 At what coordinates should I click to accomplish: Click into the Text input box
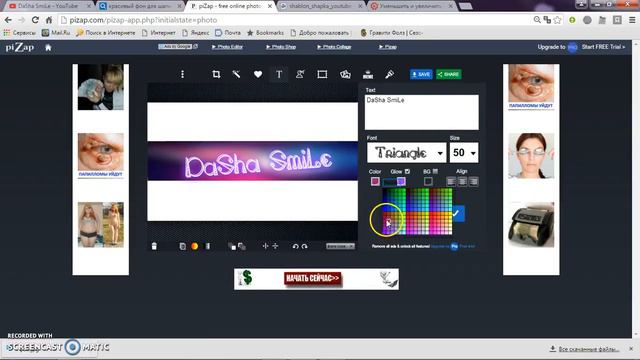pyautogui.click(x=422, y=112)
